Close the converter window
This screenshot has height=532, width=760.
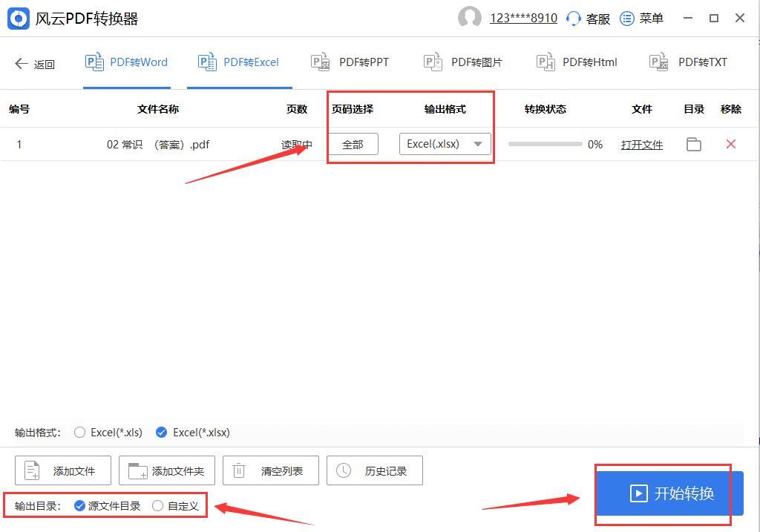tap(740, 18)
